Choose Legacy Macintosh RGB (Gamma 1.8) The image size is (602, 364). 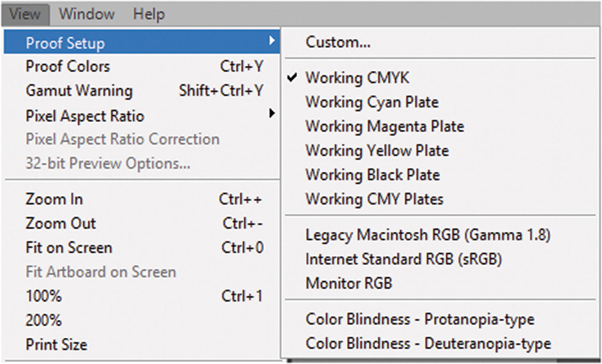pyautogui.click(x=428, y=235)
